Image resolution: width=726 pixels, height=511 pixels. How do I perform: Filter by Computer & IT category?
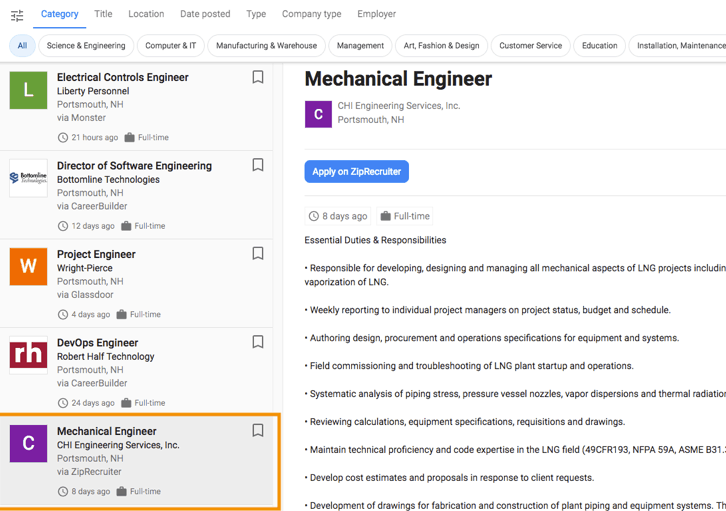171,45
